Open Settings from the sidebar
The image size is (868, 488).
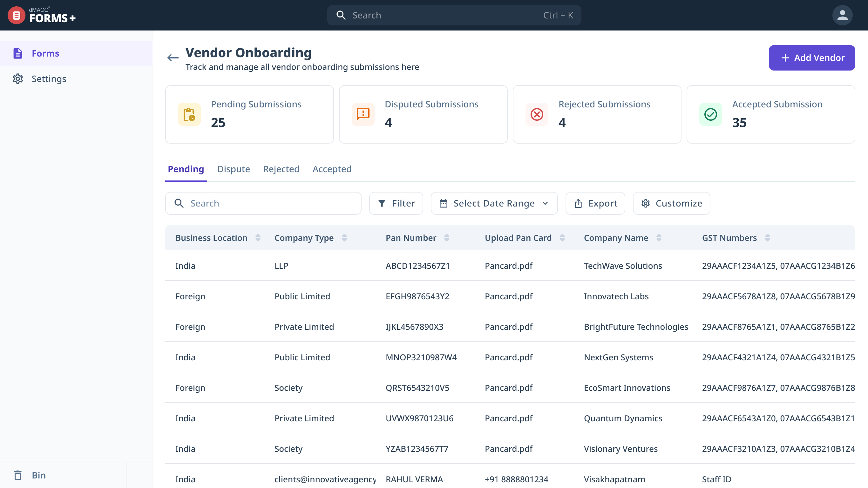point(49,79)
